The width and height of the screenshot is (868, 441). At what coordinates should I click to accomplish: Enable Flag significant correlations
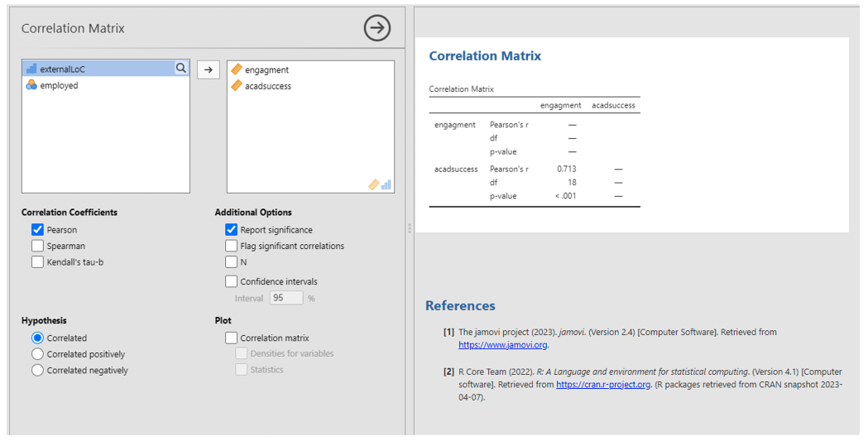[x=231, y=246]
